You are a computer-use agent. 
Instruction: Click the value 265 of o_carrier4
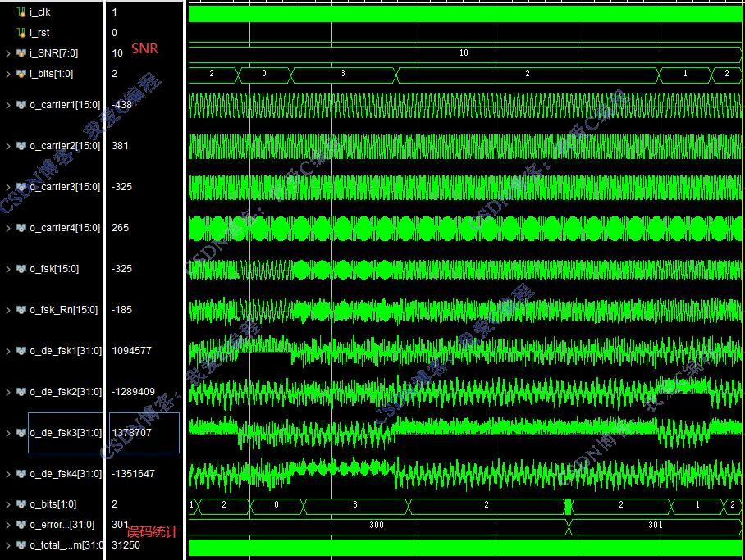coord(120,228)
